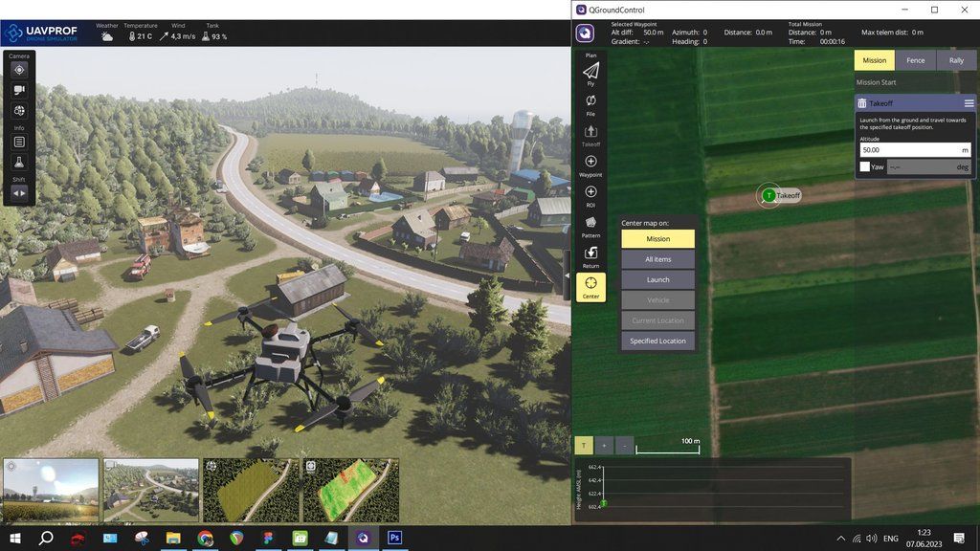Delete the Takeoff item via trash icon
The image size is (980, 551).
point(862,103)
